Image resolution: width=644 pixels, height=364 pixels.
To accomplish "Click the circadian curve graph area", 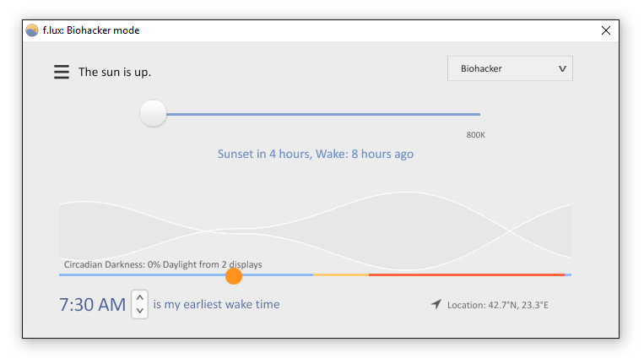I will pyautogui.click(x=315, y=231).
